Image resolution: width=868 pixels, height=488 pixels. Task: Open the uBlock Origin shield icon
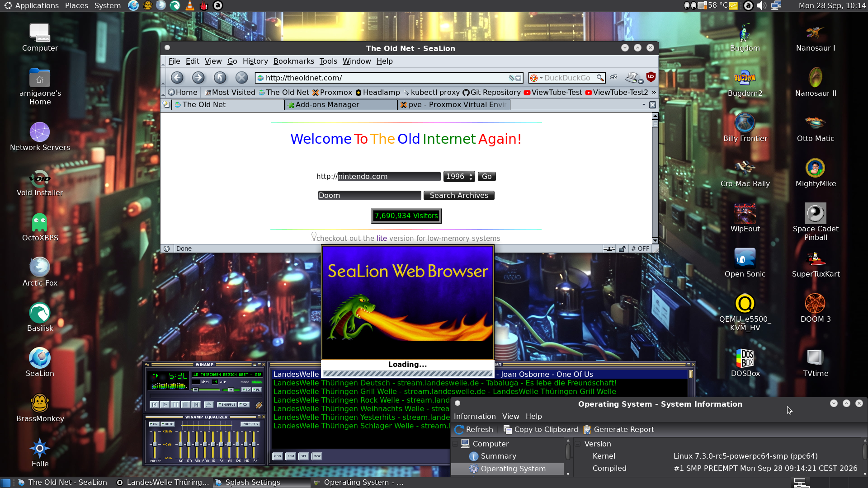point(651,77)
